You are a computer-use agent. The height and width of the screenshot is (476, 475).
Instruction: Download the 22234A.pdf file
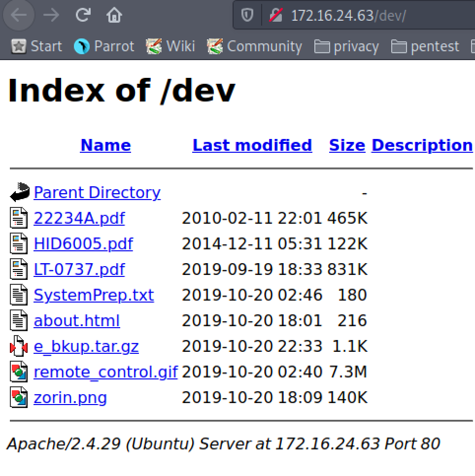(79, 218)
